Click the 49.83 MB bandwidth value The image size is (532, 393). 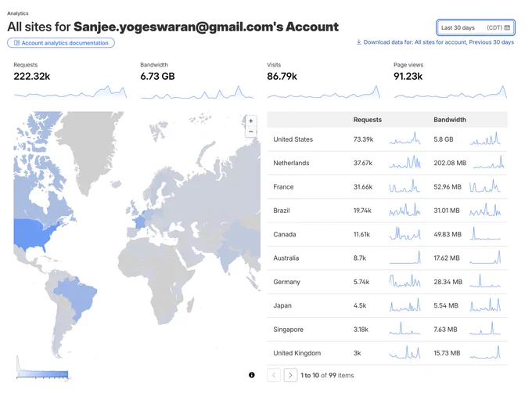click(448, 235)
